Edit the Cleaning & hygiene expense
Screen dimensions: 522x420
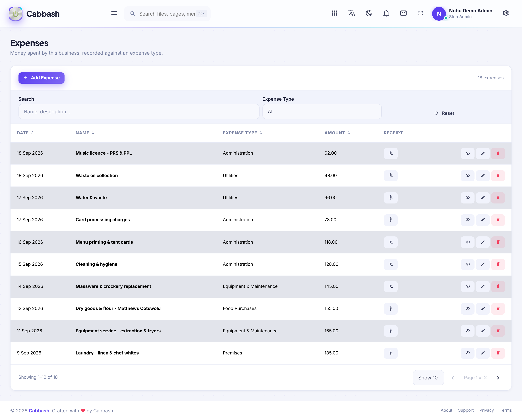point(483,264)
